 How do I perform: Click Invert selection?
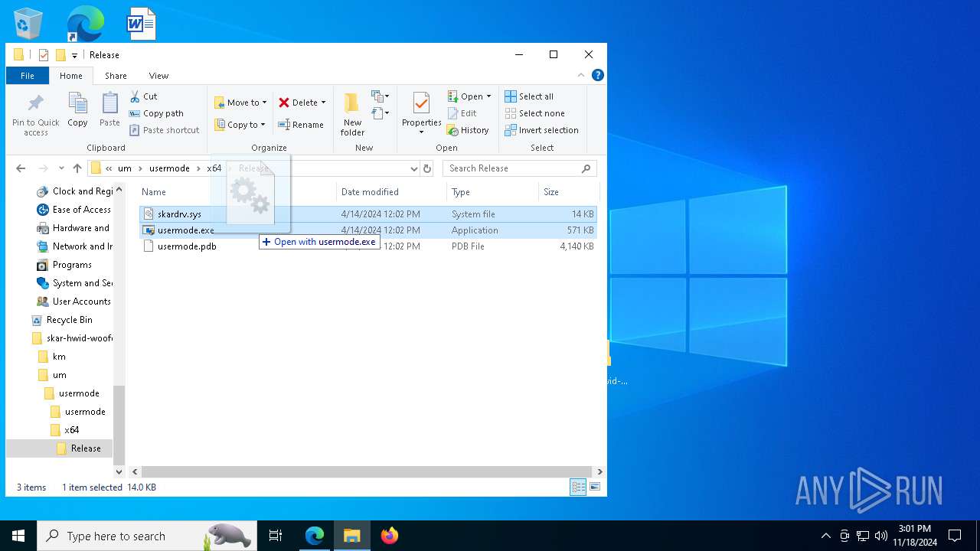click(541, 130)
